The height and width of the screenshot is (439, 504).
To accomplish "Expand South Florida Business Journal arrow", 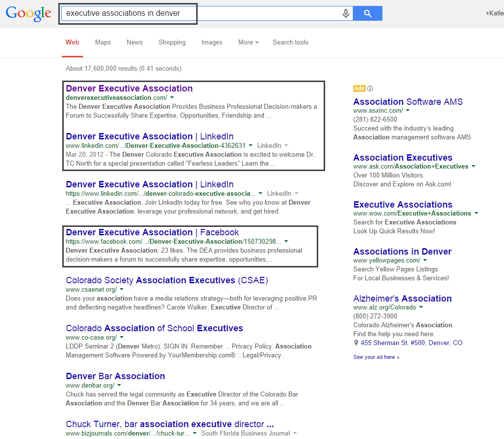I will [295, 433].
